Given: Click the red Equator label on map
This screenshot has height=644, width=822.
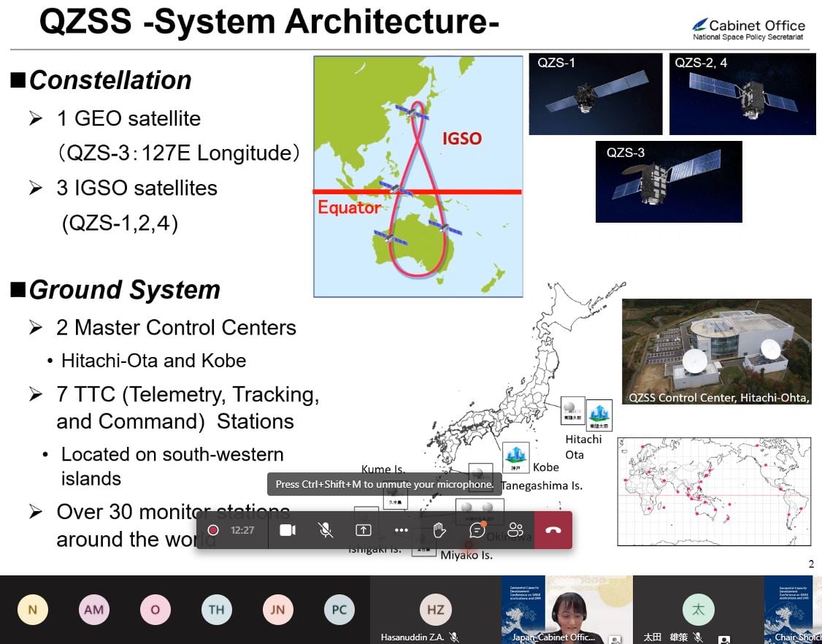Looking at the screenshot, I should 349,207.
